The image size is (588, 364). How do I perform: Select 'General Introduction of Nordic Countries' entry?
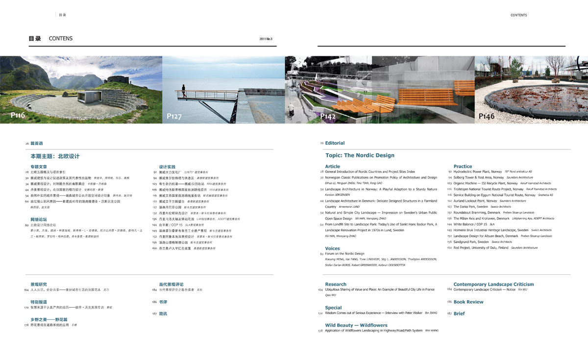click(x=370, y=172)
